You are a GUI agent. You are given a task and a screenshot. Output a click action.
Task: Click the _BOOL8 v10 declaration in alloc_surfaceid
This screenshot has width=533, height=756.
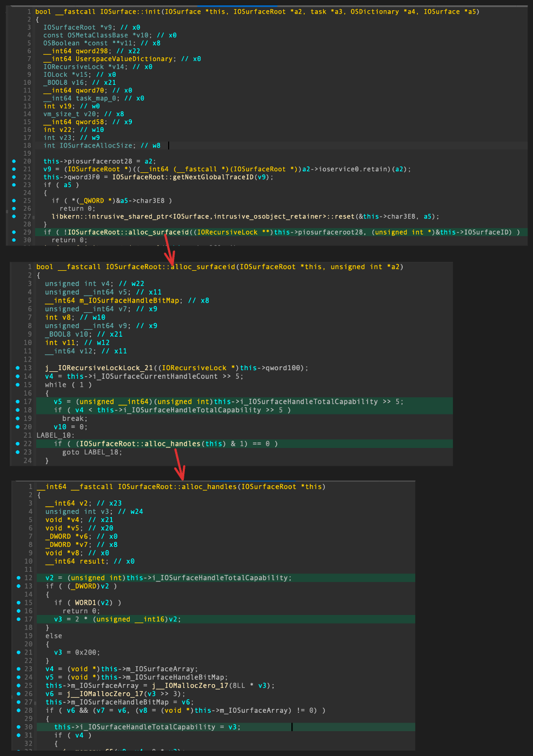tap(84, 334)
